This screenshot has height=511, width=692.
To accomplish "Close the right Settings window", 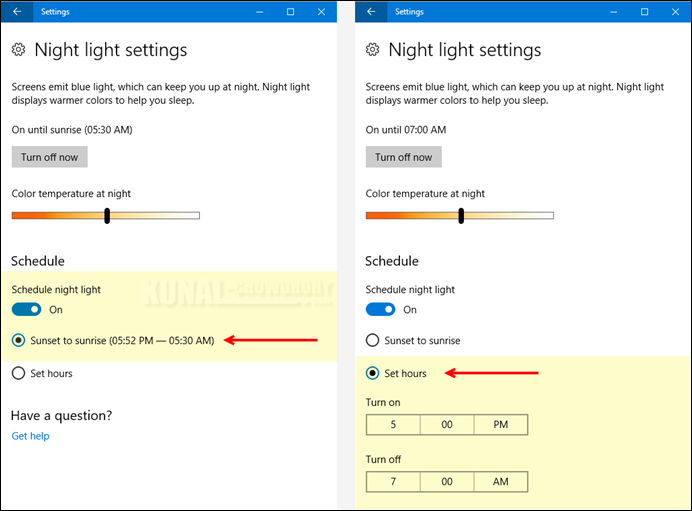I will (675, 11).
